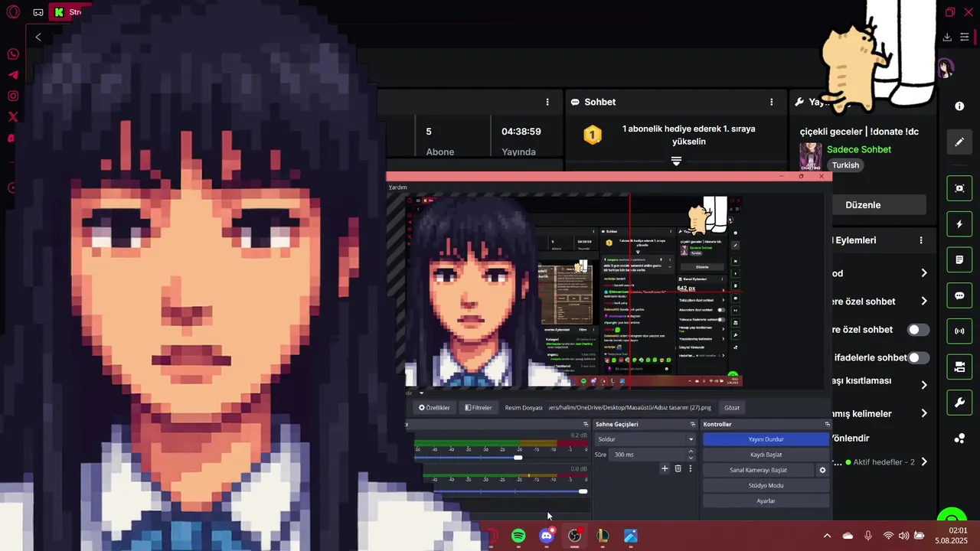Toggle the 'ifadelerle sohbet' switch
Screen dimensions: 980x551
[918, 357]
